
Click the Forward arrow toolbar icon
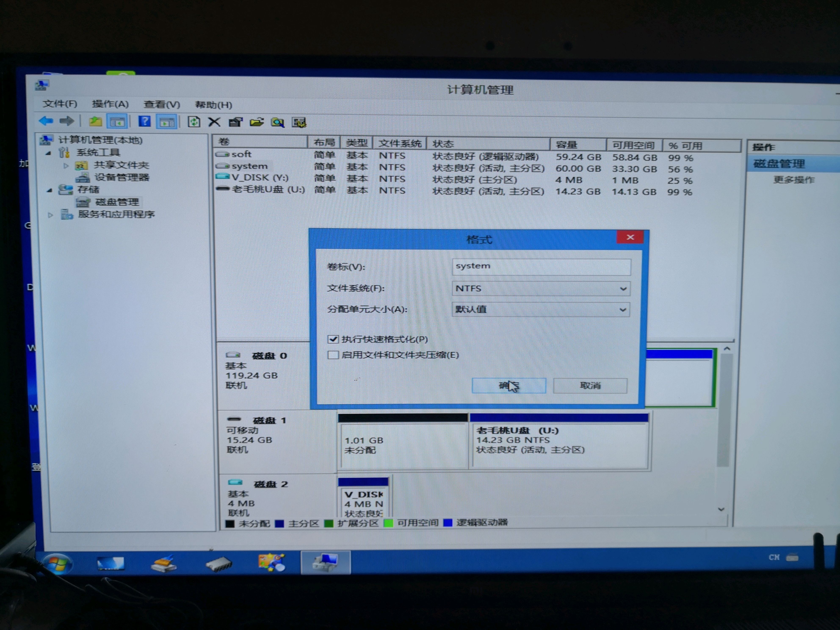(67, 121)
